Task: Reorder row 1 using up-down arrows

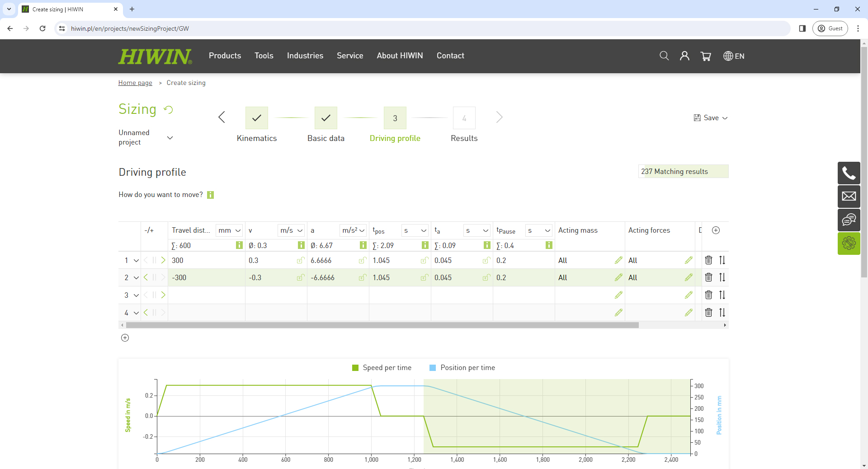Action: click(722, 260)
